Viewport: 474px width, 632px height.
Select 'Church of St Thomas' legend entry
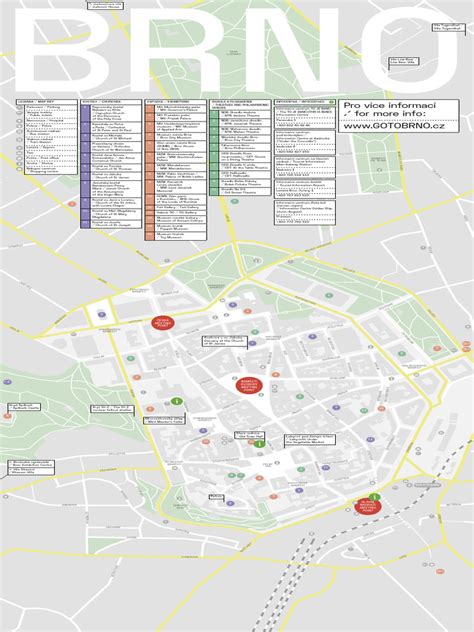click(x=111, y=167)
